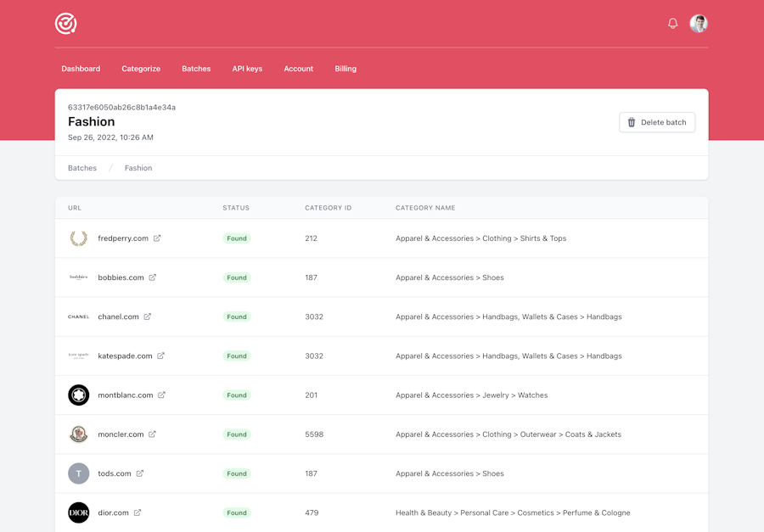Click the Delete batch button

tap(657, 122)
